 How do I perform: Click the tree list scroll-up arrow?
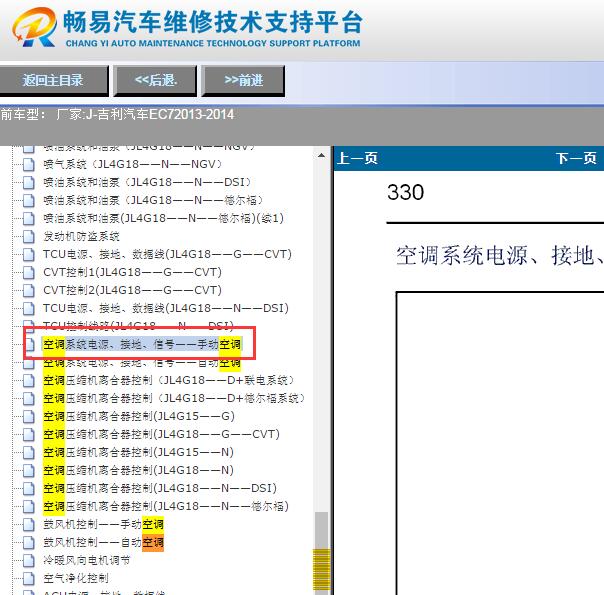pyautogui.click(x=321, y=156)
